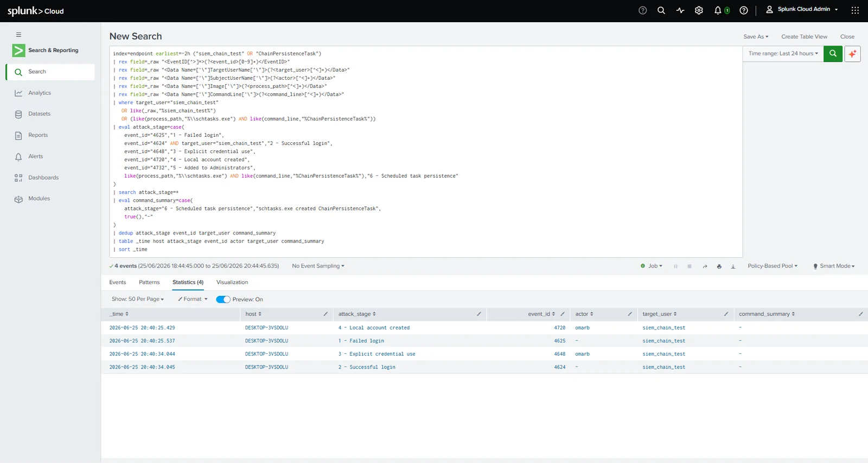Open the notifications bell icon

coord(718,10)
